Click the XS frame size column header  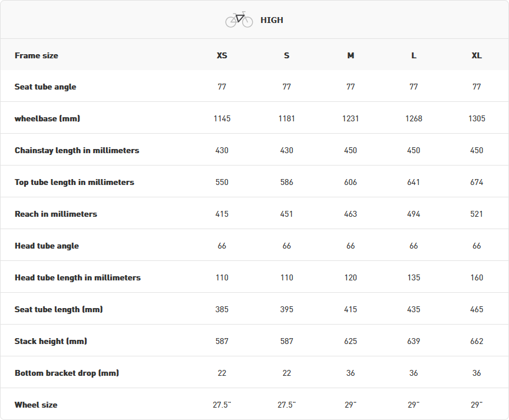click(x=222, y=55)
